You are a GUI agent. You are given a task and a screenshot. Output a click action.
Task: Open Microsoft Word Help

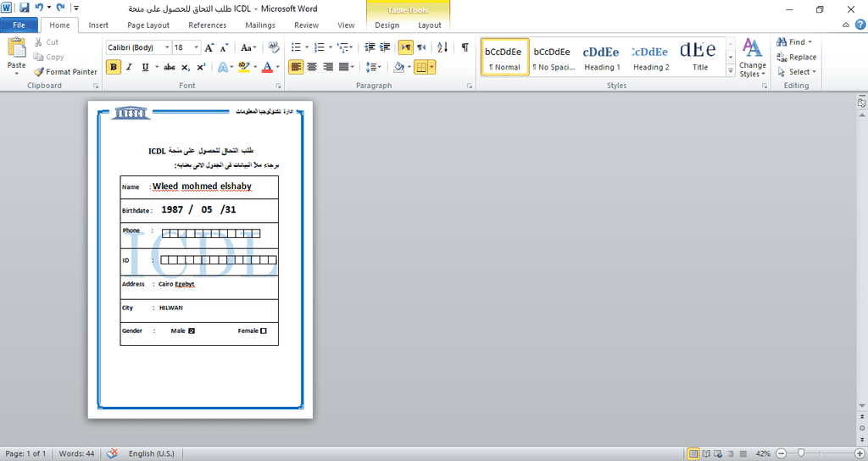pos(860,25)
